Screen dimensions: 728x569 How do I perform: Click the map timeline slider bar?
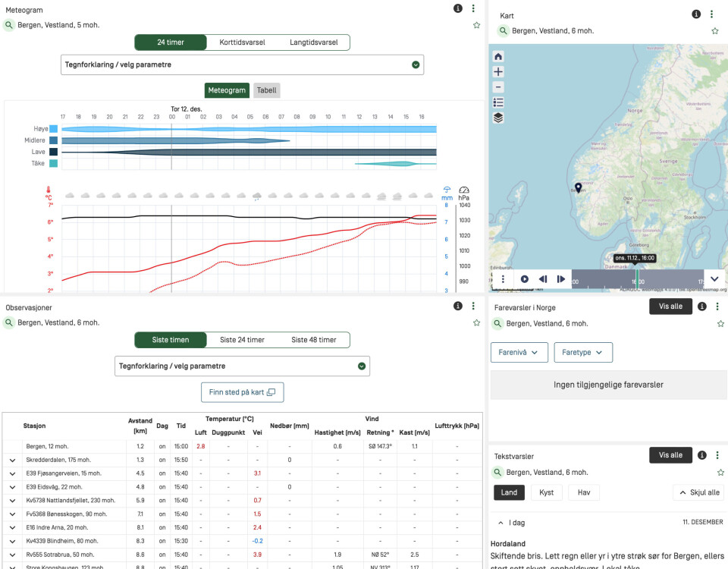[x=637, y=279]
